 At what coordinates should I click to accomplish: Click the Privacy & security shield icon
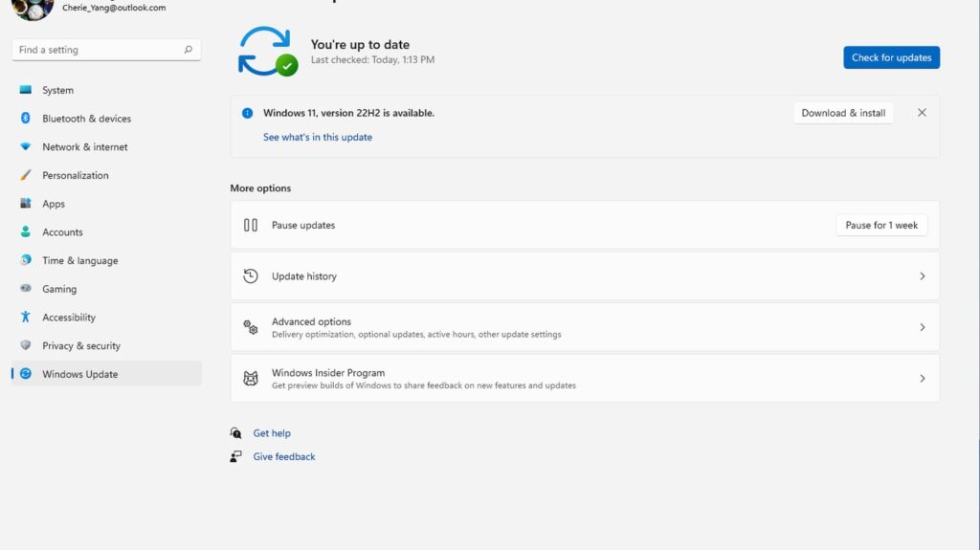point(26,345)
